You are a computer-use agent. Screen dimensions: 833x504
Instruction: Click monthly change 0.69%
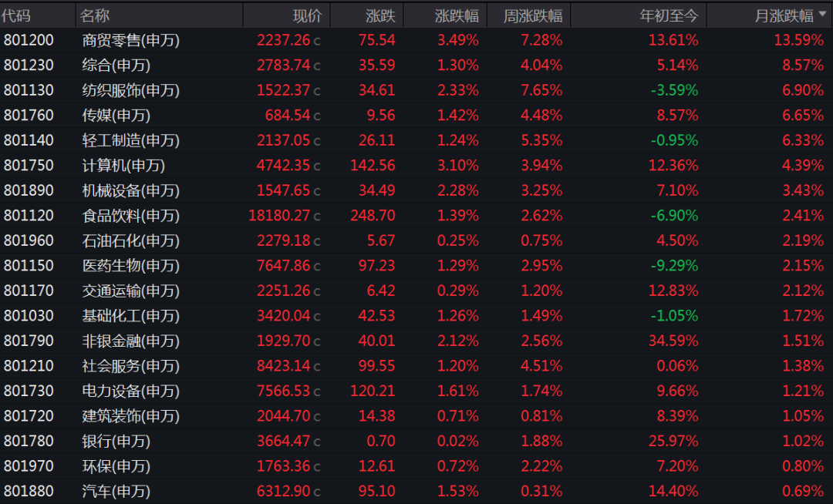803,491
